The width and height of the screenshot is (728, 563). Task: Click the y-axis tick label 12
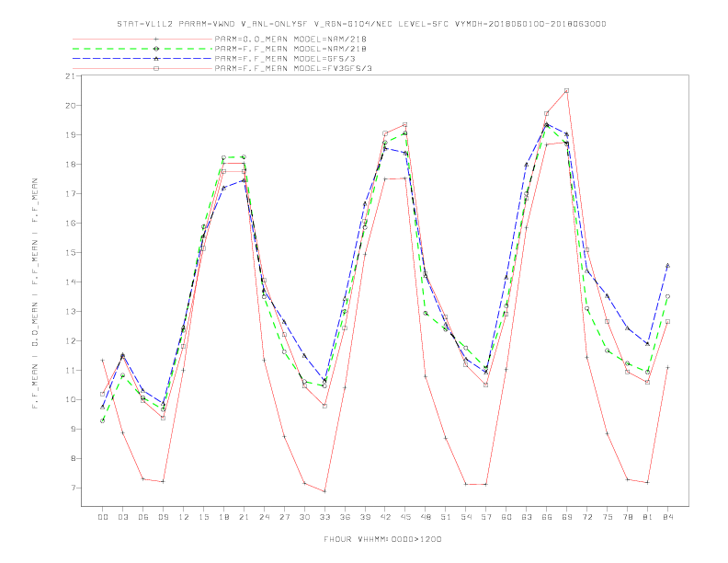[x=70, y=341]
